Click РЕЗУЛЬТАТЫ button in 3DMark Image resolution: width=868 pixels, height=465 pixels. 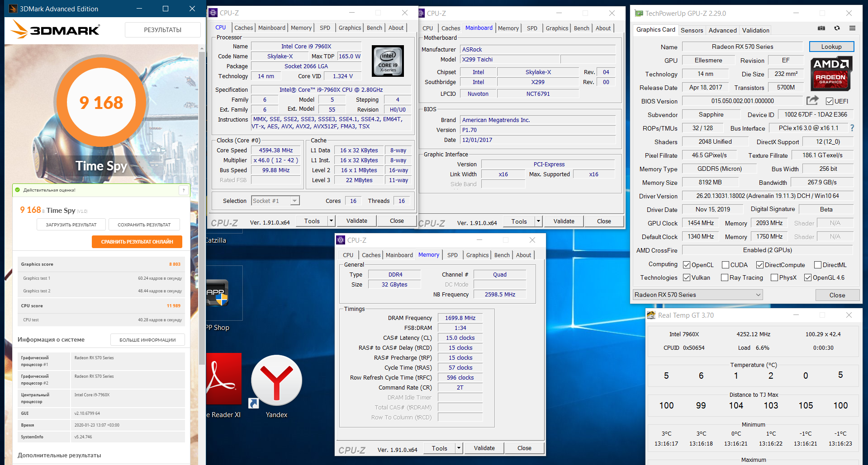tap(163, 30)
